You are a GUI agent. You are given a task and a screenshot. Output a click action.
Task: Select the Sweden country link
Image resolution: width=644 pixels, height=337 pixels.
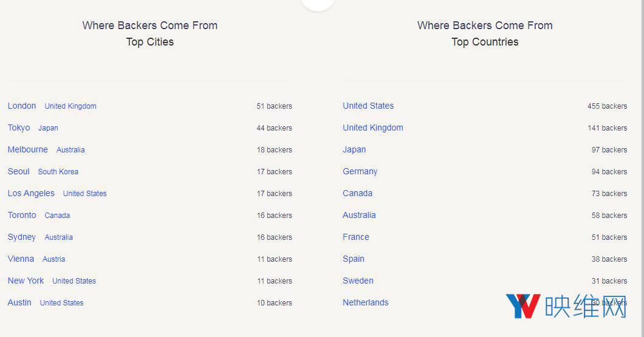tap(358, 281)
